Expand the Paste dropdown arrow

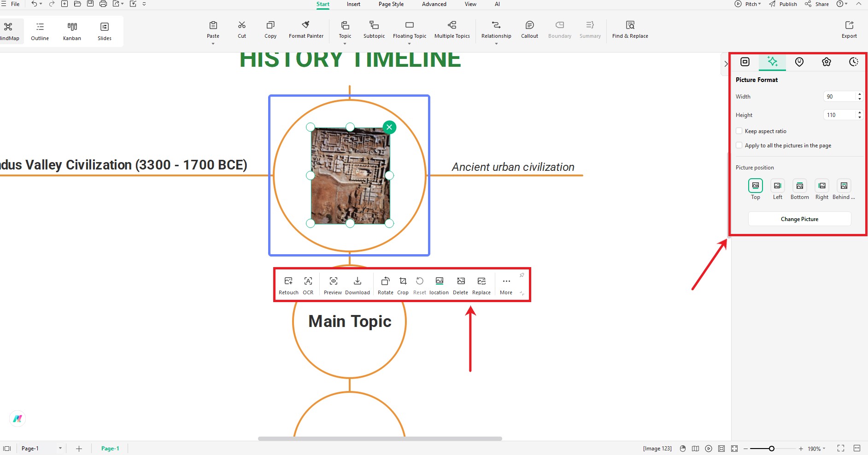click(x=213, y=44)
